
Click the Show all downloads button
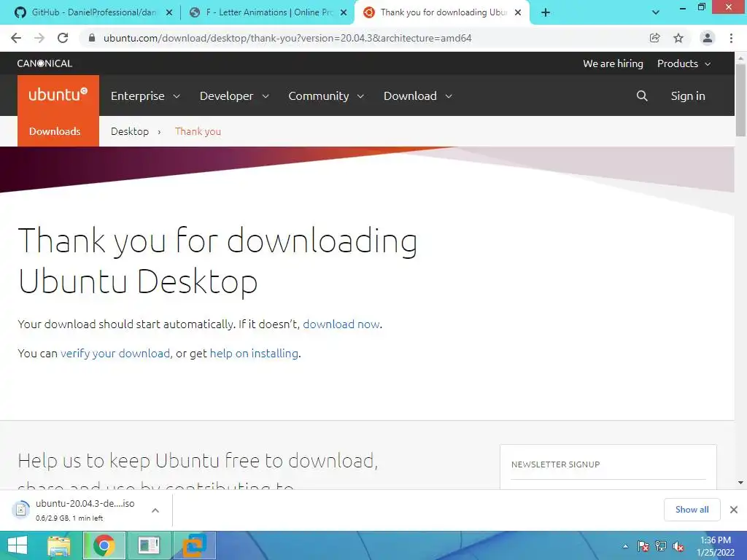tap(692, 510)
